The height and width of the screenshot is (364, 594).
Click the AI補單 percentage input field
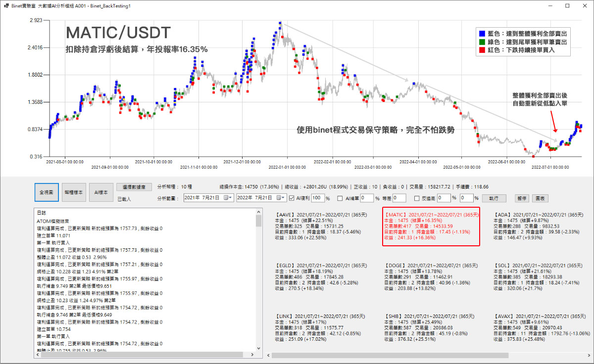click(366, 198)
